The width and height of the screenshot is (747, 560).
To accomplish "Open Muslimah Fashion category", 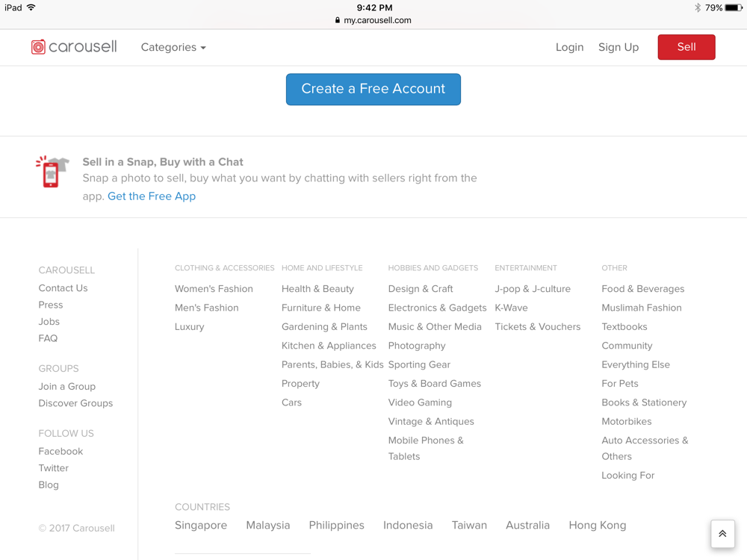I will tap(642, 308).
